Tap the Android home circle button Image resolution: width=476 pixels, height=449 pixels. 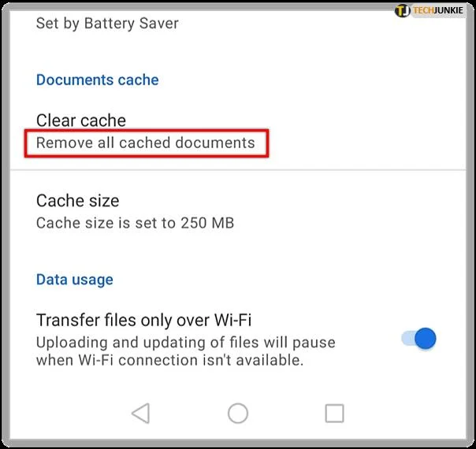click(x=238, y=414)
